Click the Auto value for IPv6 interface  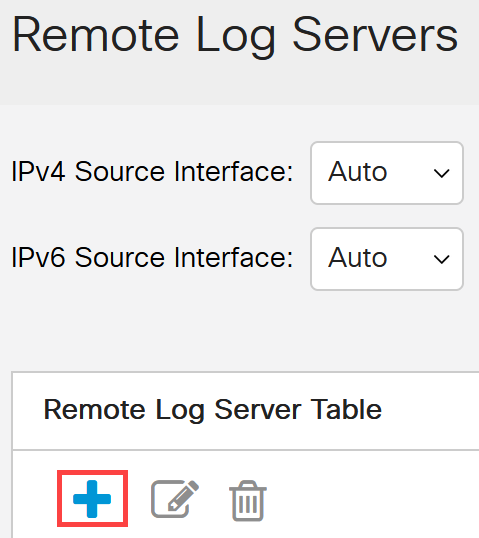click(x=358, y=258)
